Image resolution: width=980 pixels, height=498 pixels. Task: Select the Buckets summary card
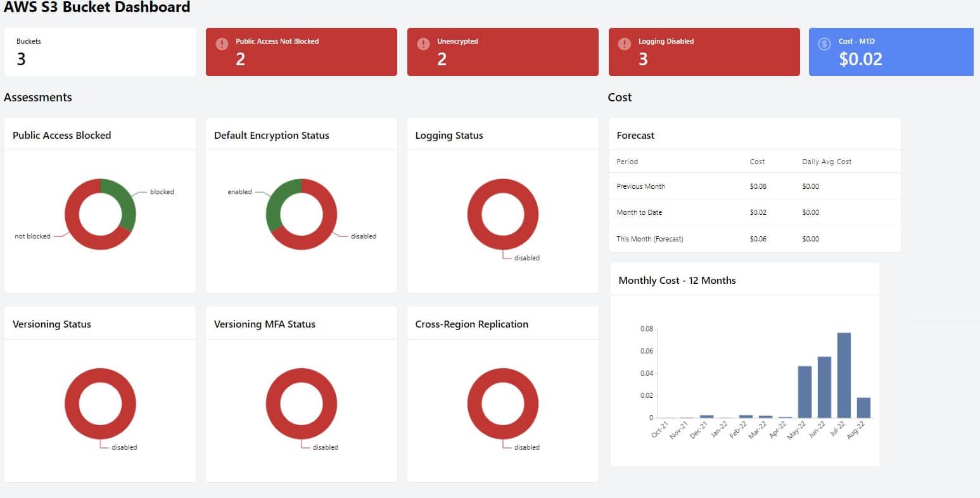tap(99, 51)
